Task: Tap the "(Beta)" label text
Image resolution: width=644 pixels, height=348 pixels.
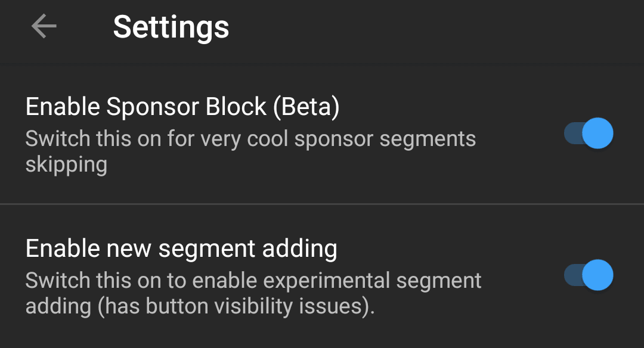Action: click(306, 107)
